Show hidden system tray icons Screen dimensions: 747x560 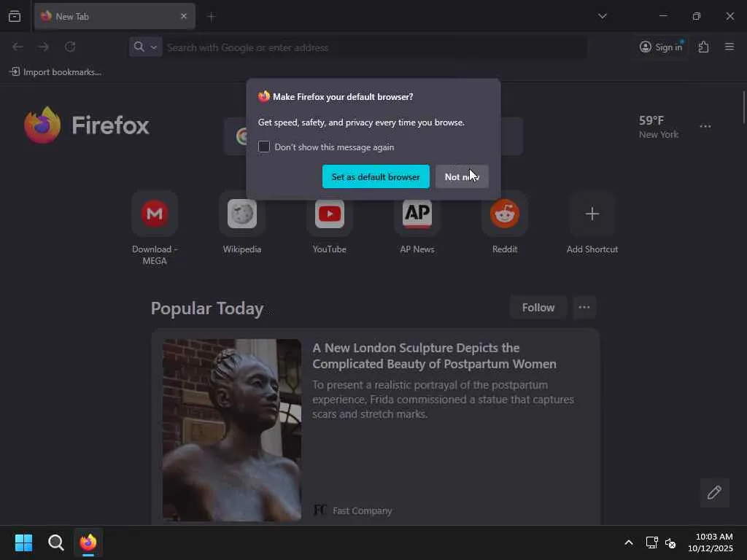(628, 542)
